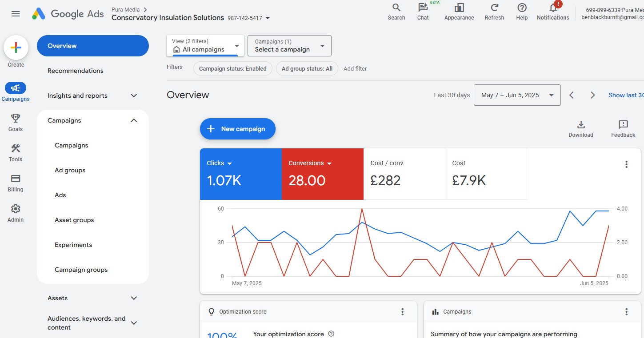Open Appearance settings icon
This screenshot has width=644, height=338.
[459, 8]
